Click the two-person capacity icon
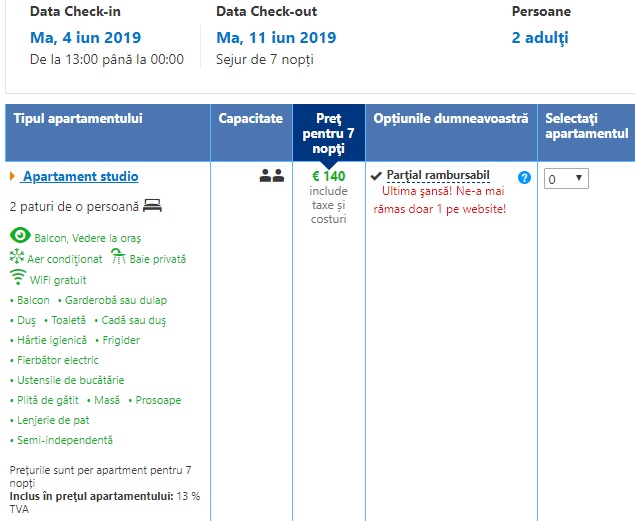635x521 pixels. tap(272, 176)
